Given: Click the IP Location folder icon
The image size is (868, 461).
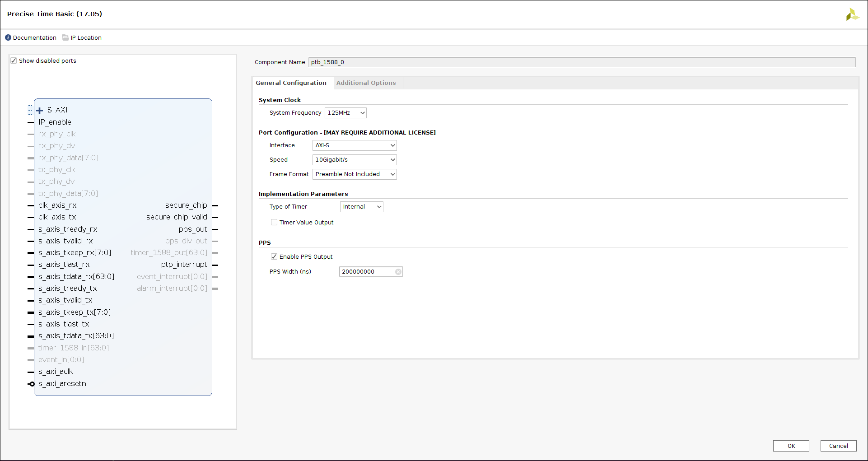Looking at the screenshot, I should 65,38.
